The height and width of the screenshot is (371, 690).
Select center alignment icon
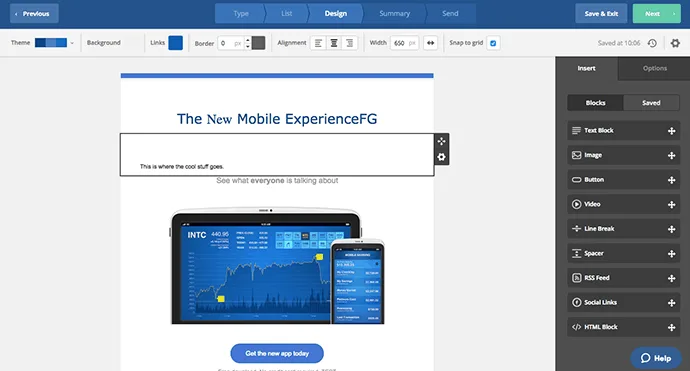[x=334, y=43]
